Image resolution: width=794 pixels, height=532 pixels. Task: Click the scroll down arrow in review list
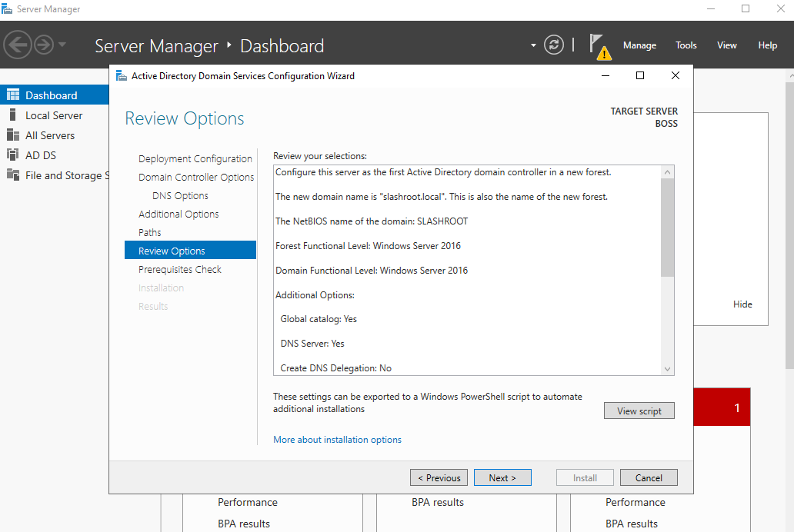click(x=667, y=369)
